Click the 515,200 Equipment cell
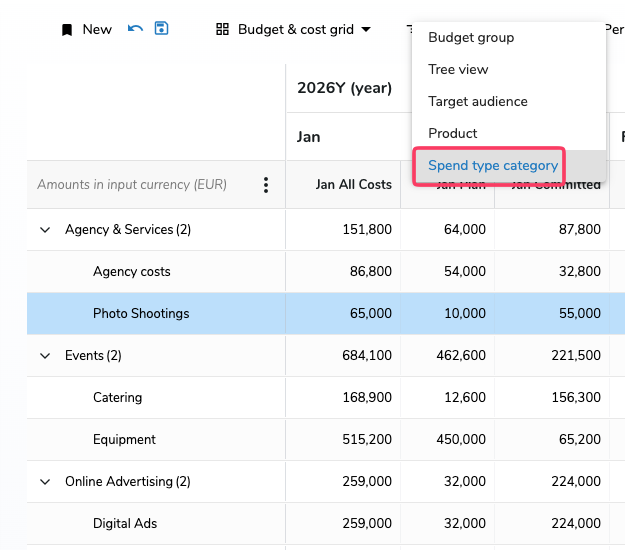The image size is (625, 550). (344, 440)
